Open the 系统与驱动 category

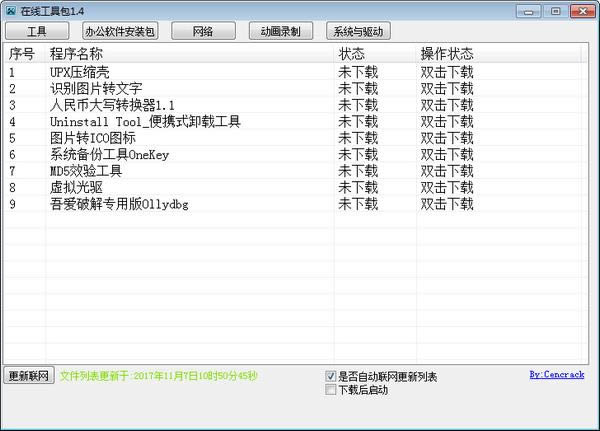358,31
